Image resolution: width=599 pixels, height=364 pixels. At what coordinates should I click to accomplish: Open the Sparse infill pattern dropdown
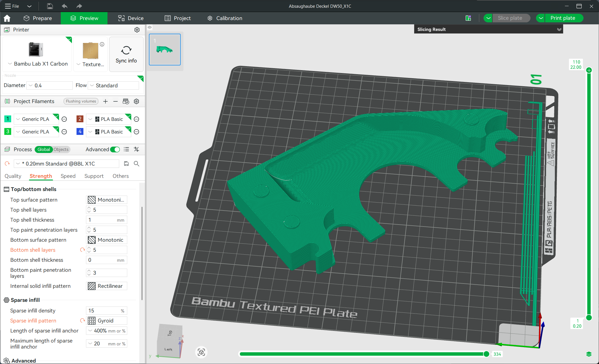coord(107,321)
